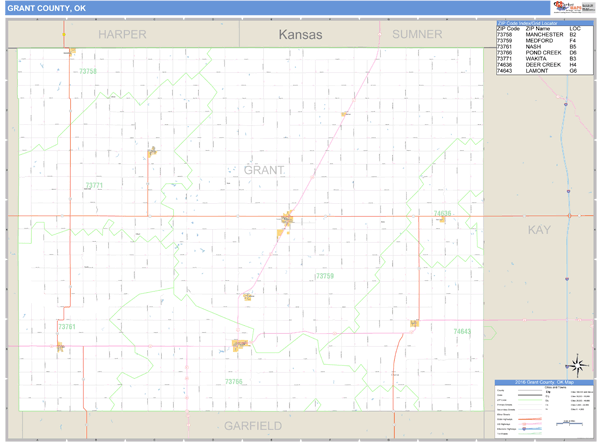600x442 pixels.
Task: Select the DEER CREEK row in ZIP index
Action: 538,65
